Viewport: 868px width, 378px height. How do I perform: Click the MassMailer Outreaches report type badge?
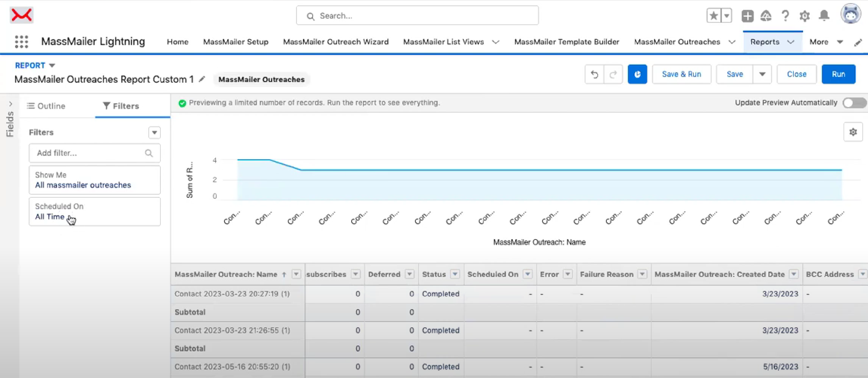pyautogui.click(x=261, y=79)
